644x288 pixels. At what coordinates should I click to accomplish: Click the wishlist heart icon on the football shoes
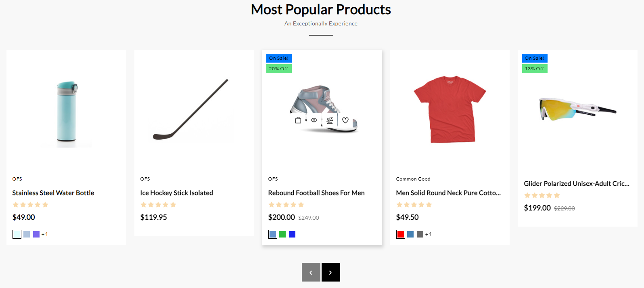(345, 120)
